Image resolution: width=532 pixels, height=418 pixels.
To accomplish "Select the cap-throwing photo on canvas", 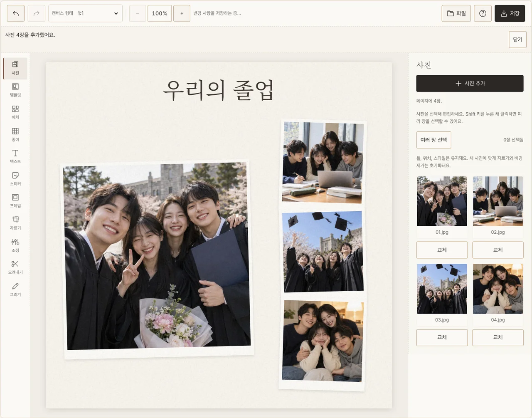I will tap(323, 251).
